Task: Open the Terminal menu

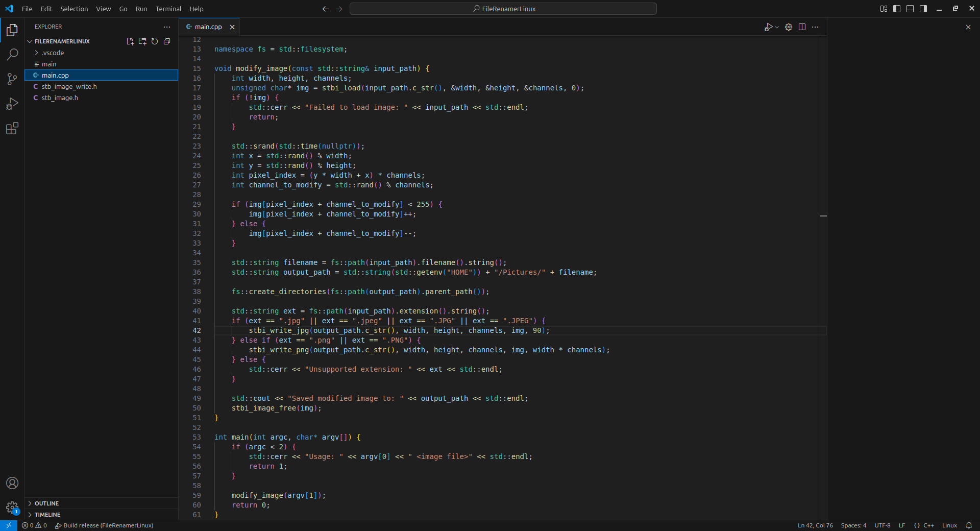Action: (x=168, y=9)
